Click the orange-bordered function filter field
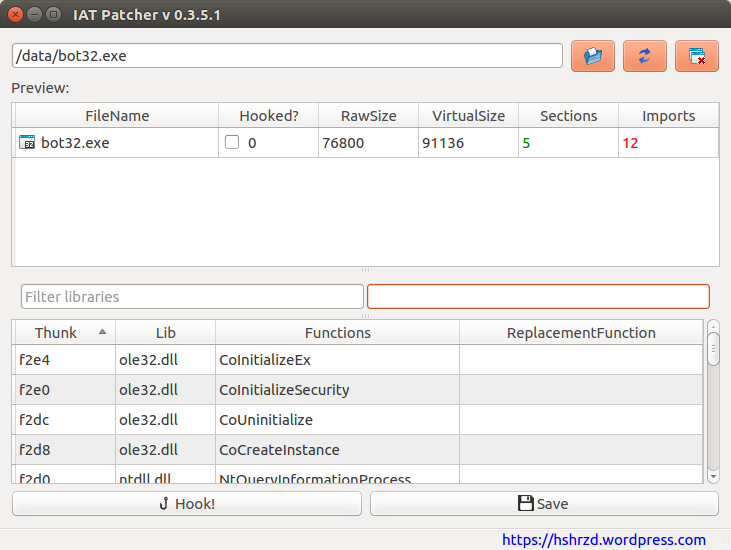This screenshot has height=550, width=731. [x=538, y=297]
